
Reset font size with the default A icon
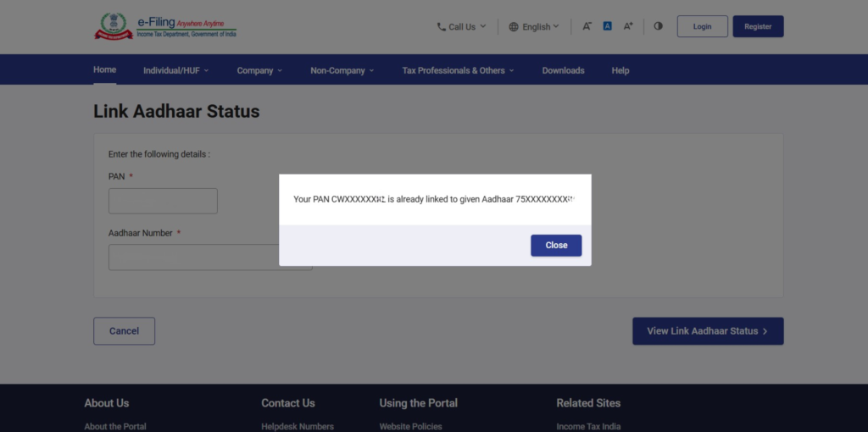coord(607,26)
